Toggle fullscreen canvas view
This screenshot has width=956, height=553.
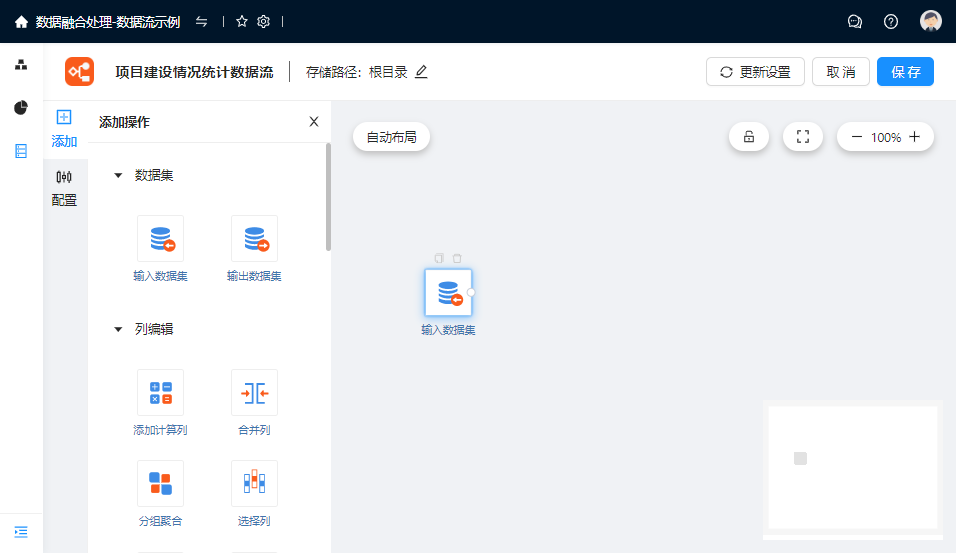(x=802, y=137)
